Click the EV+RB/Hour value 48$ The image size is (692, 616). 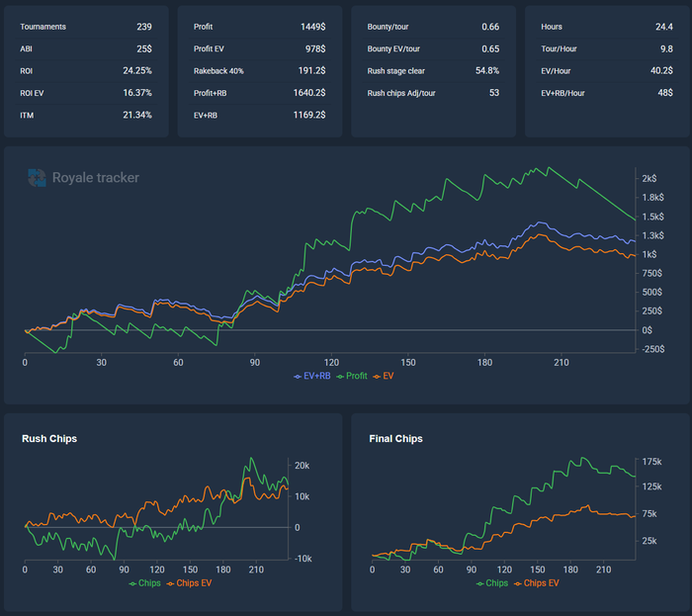[x=665, y=93]
